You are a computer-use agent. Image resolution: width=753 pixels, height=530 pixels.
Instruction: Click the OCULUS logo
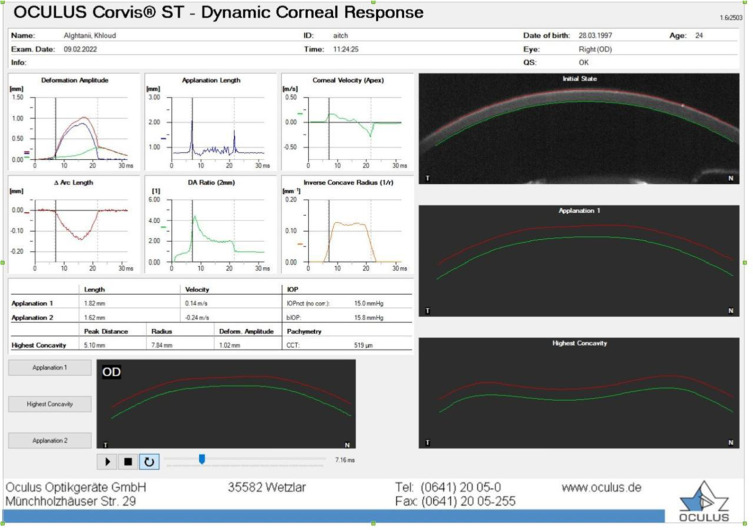click(x=704, y=502)
